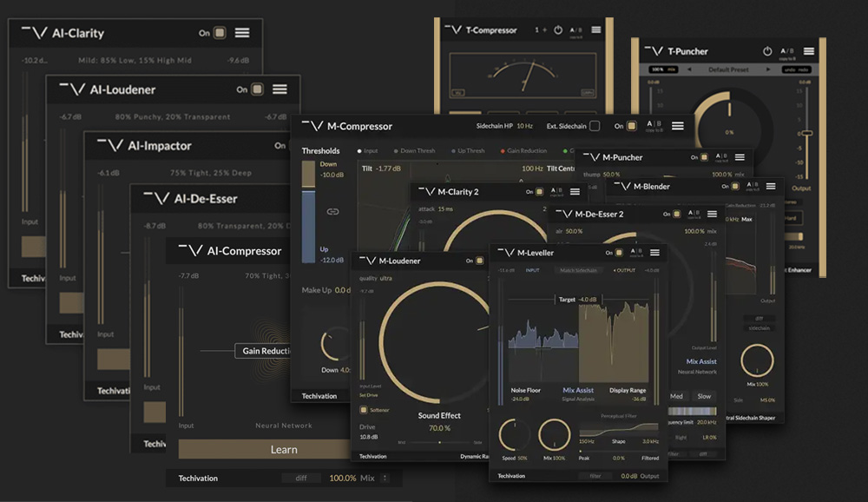
Task: Click the Techivation logo in T-Puncher header
Action: tap(654, 51)
